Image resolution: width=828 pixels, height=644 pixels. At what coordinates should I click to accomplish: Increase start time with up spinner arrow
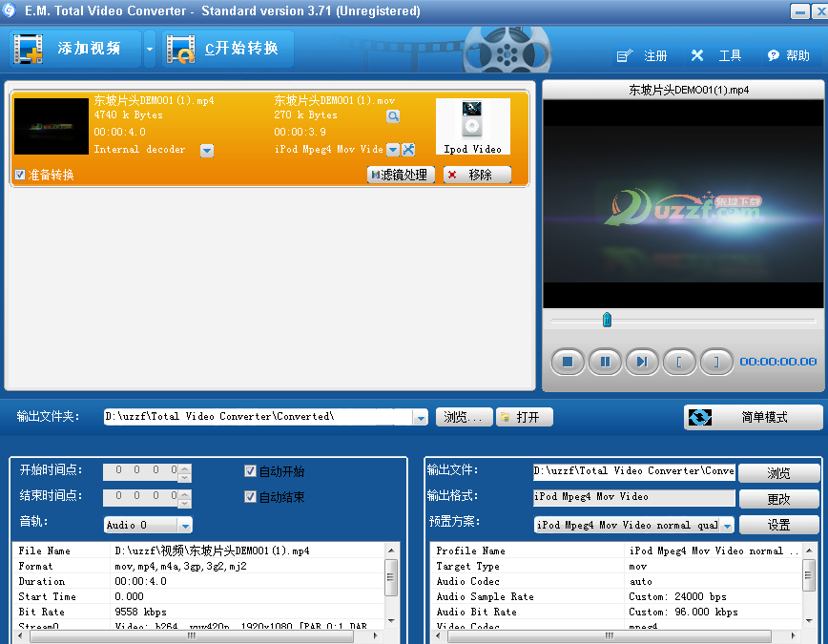pyautogui.click(x=185, y=468)
